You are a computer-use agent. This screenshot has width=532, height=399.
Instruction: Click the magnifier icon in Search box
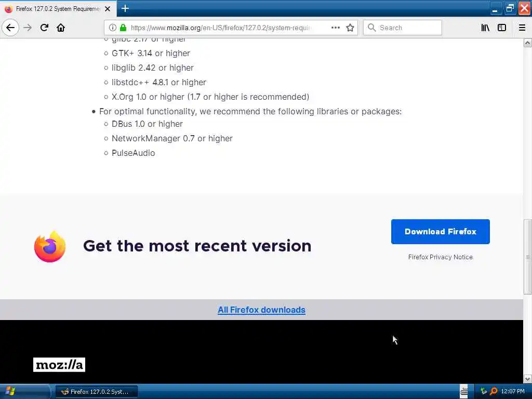[371, 28]
